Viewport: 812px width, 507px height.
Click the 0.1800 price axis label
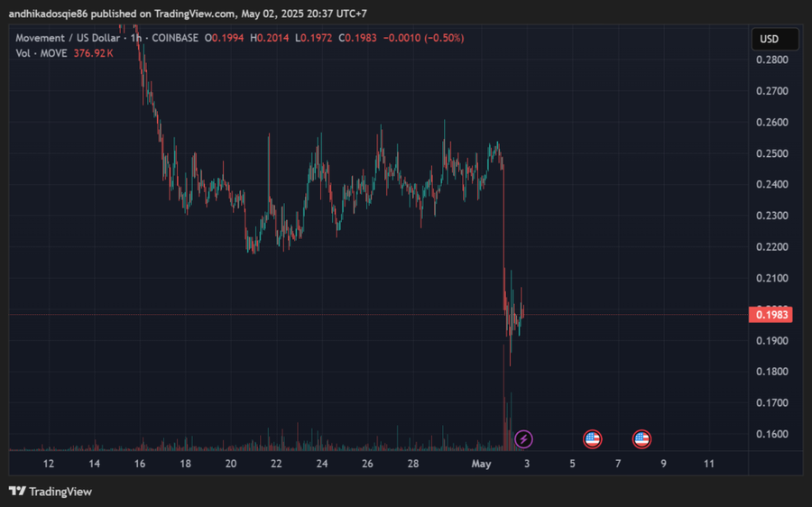click(x=772, y=372)
